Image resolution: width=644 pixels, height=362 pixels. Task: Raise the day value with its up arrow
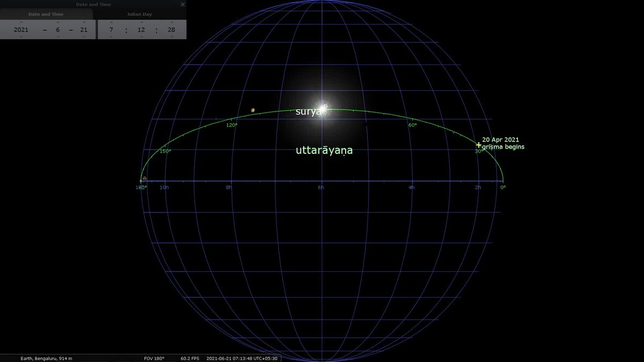pyautogui.click(x=84, y=23)
